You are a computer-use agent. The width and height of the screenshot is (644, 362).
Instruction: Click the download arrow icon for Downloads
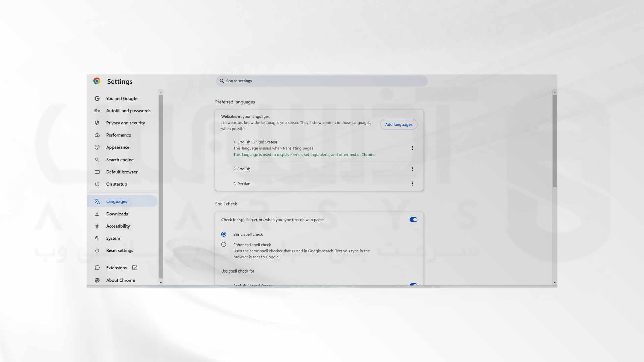click(97, 214)
